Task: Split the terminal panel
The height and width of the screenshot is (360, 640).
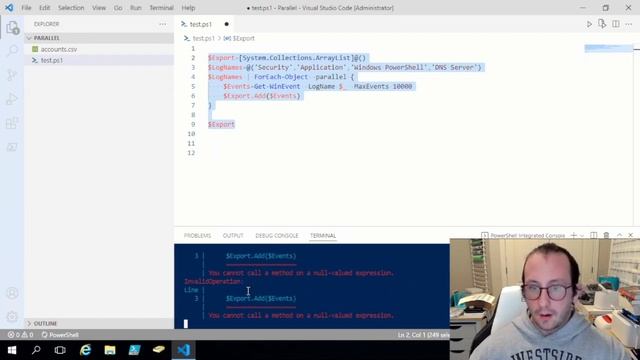Action: tap(593, 235)
